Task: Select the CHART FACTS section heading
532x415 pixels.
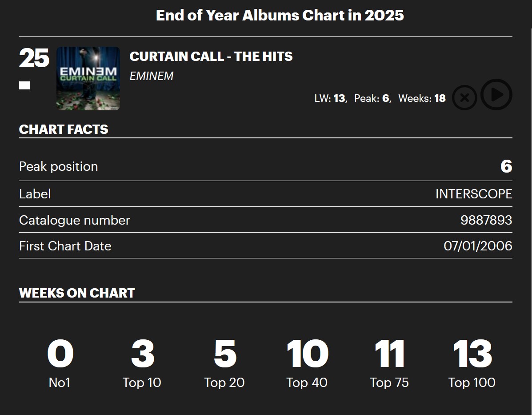Action: point(64,129)
